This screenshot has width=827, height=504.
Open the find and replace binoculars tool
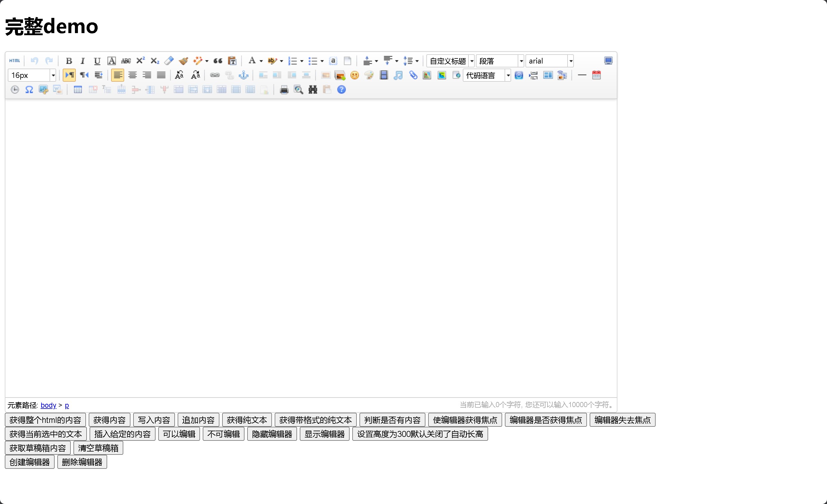pyautogui.click(x=313, y=89)
